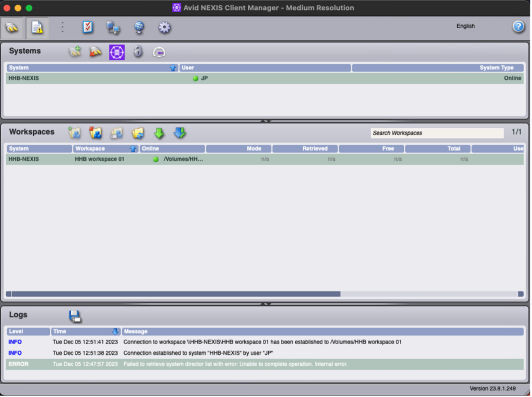Mount workspace with the folder-plus icon
Screen dimensions: 532x397
pyautogui.click(x=74, y=133)
